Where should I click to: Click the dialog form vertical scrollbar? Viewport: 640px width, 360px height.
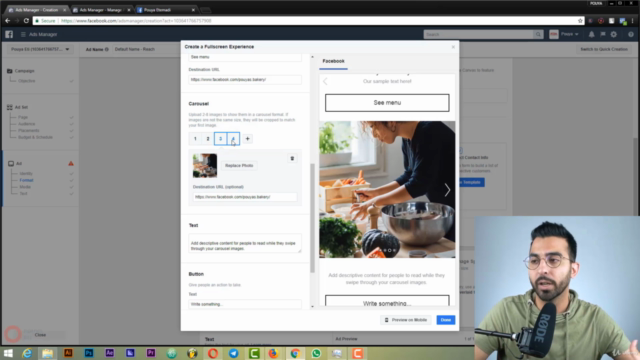click(x=313, y=218)
